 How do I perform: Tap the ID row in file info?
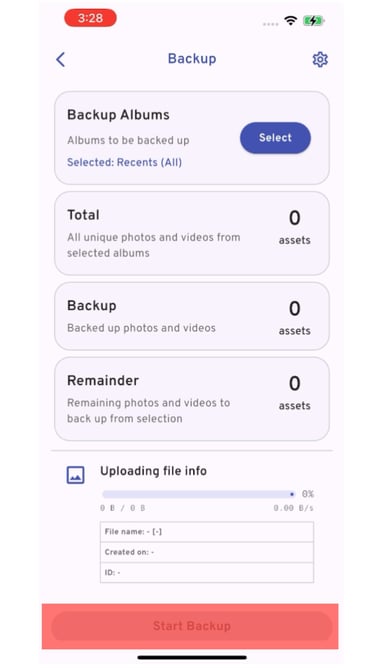[x=207, y=573]
